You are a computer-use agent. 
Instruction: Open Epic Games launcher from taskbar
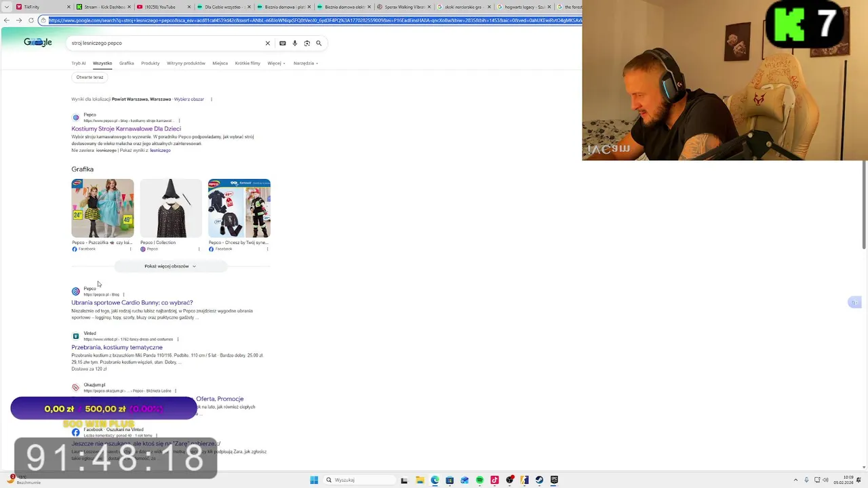click(554, 480)
